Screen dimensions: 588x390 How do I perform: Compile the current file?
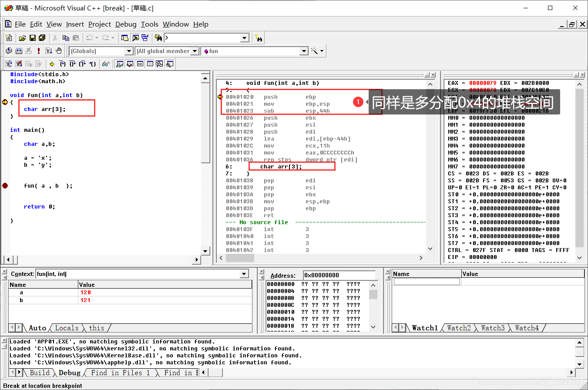[8, 51]
